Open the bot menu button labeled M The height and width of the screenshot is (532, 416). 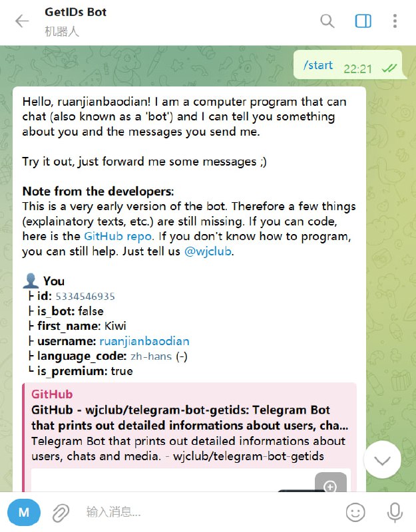pos(24,512)
